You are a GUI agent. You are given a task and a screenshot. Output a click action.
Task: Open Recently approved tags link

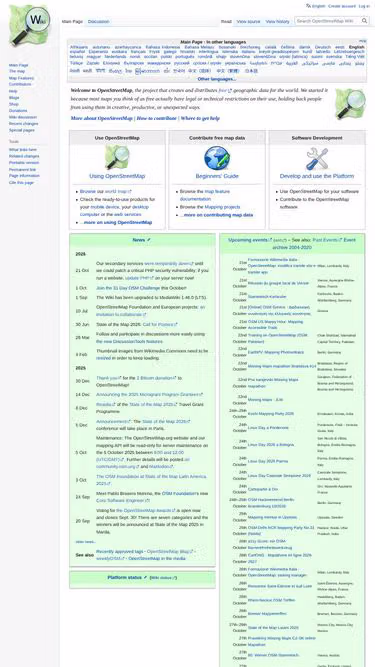pyautogui.click(x=120, y=552)
